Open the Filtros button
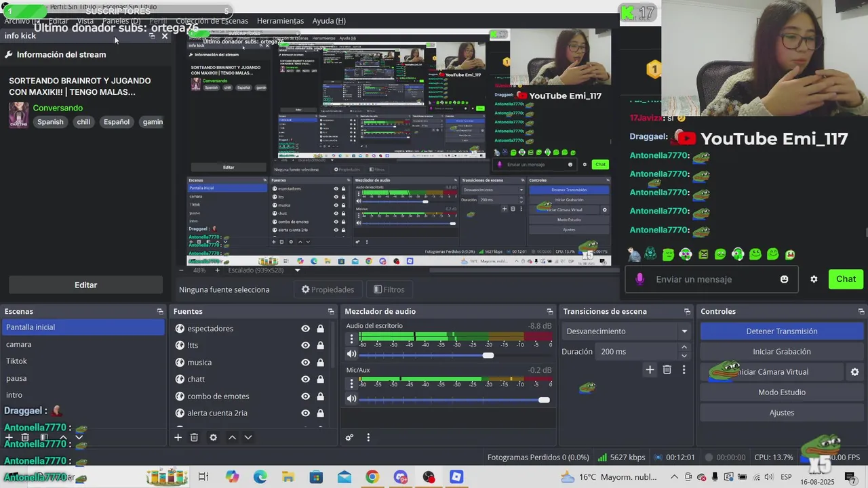Screen dimensions: 868x488 389,289
